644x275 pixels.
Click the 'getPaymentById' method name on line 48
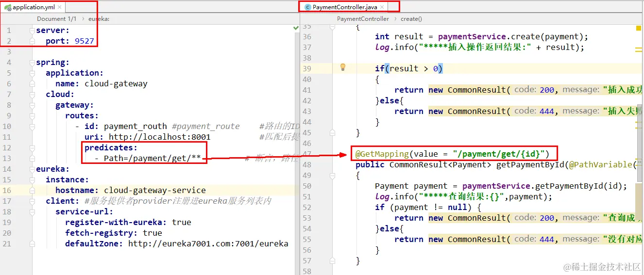pos(530,164)
